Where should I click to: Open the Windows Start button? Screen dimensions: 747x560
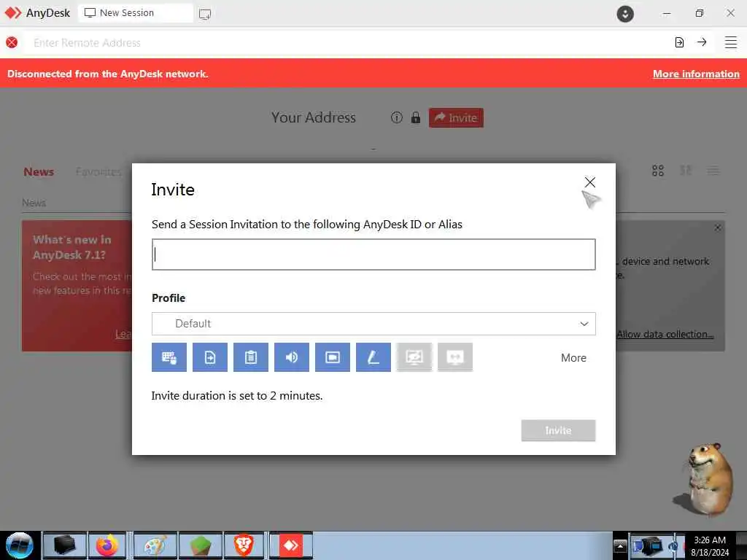20,545
